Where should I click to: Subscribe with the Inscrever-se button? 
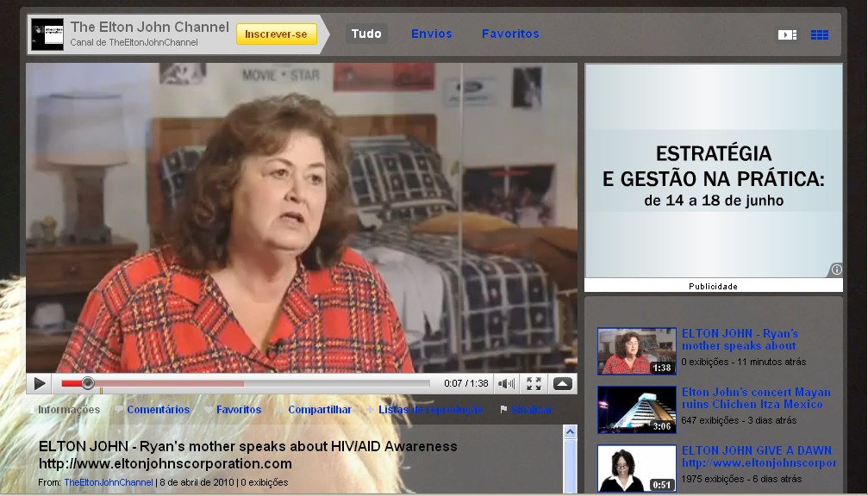click(276, 34)
